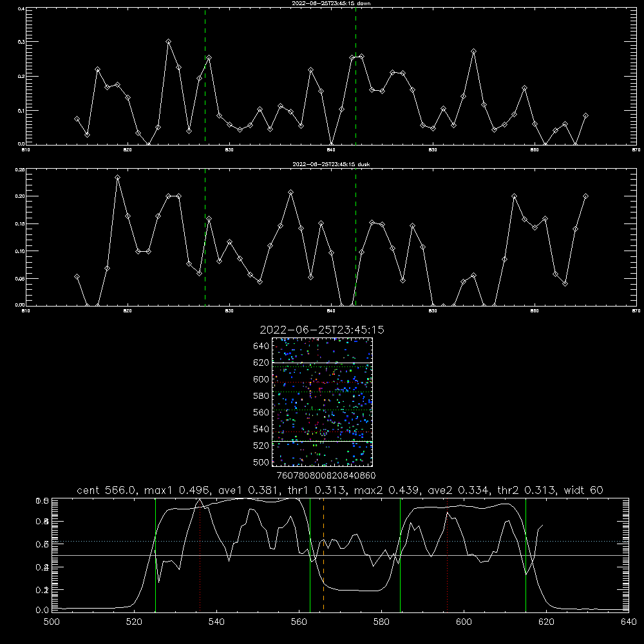Click the 0.4 y-axis label of dawn plot

click(21, 8)
